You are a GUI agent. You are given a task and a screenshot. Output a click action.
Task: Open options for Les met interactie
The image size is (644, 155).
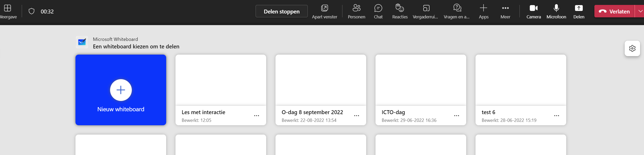(257, 116)
